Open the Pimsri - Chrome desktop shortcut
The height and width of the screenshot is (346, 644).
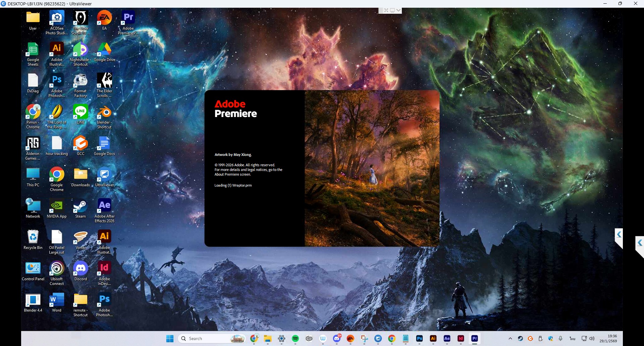(33, 117)
